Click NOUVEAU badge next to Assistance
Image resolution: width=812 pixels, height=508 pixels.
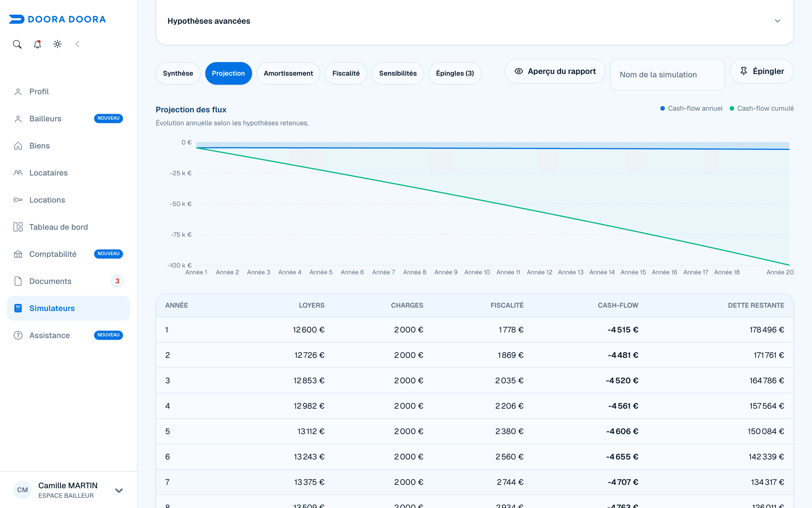pyautogui.click(x=108, y=335)
